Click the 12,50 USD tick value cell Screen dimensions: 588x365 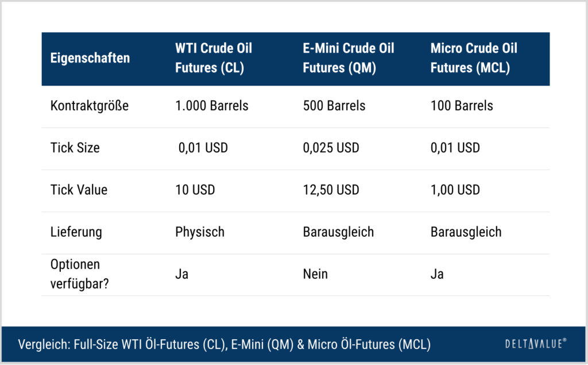click(x=331, y=190)
